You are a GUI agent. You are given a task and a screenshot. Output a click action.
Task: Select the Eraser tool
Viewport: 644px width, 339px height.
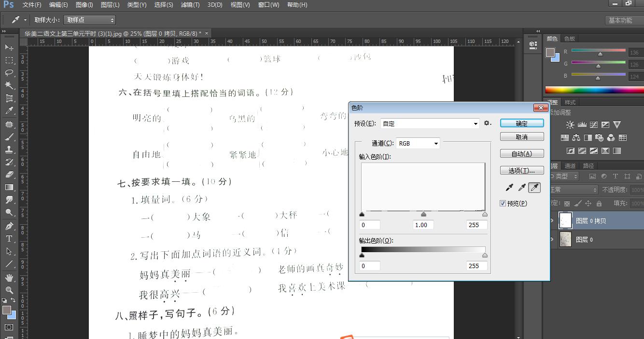click(x=10, y=176)
